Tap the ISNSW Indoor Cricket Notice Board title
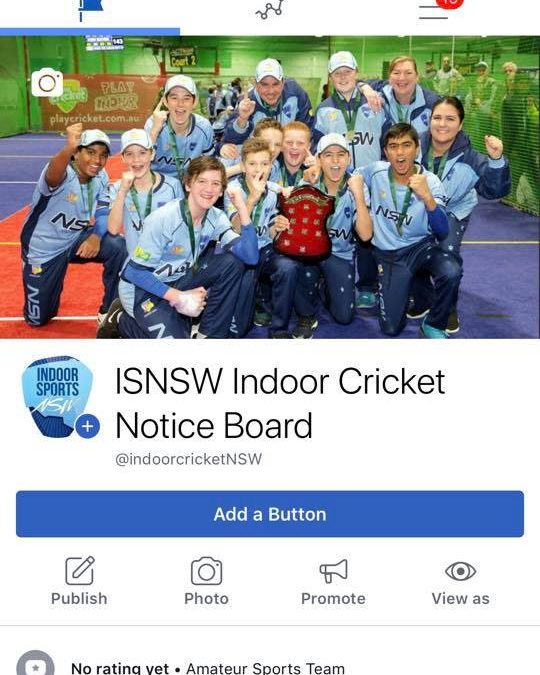Viewport: 540px width, 675px height. [280, 403]
